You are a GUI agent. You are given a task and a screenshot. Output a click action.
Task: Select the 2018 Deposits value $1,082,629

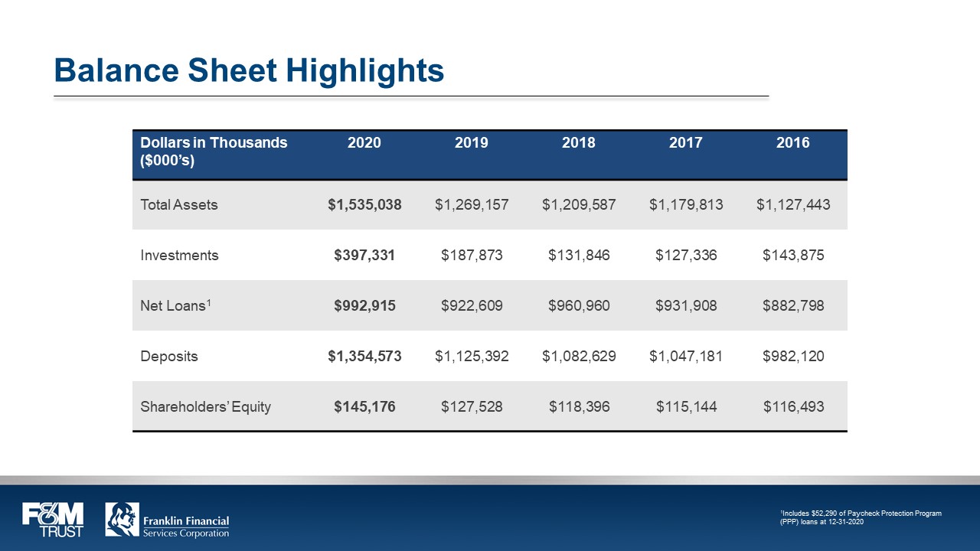pos(579,357)
